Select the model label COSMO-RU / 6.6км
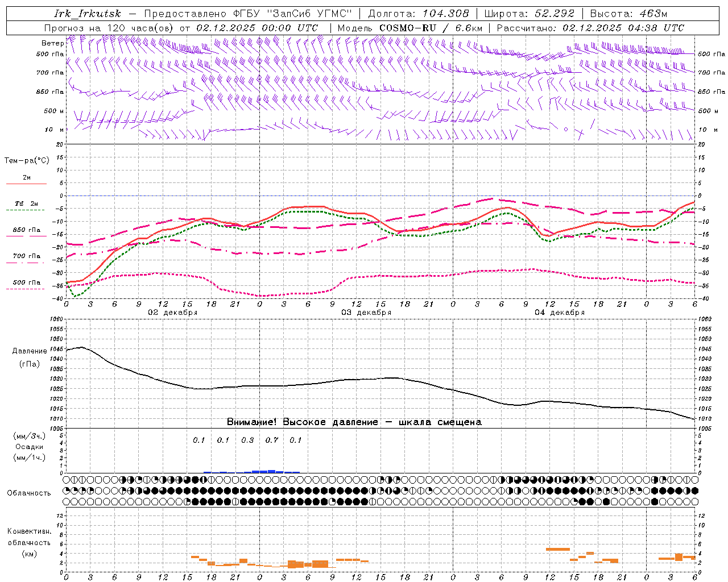The image size is (728, 582). [x=409, y=28]
